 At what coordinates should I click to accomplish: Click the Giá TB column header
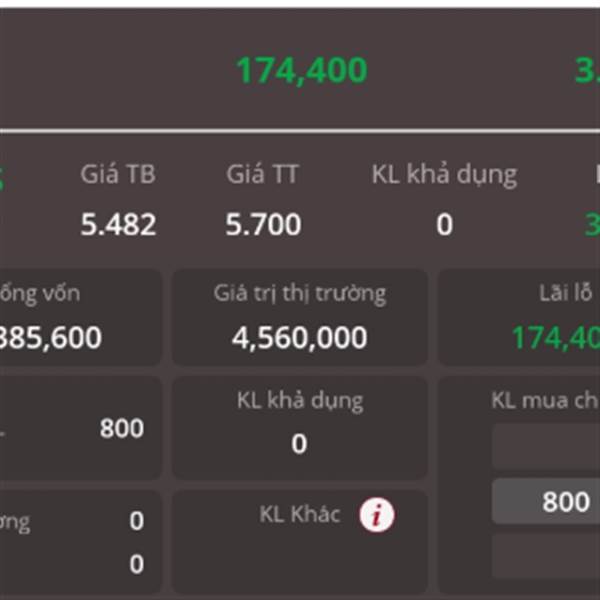coord(118,174)
